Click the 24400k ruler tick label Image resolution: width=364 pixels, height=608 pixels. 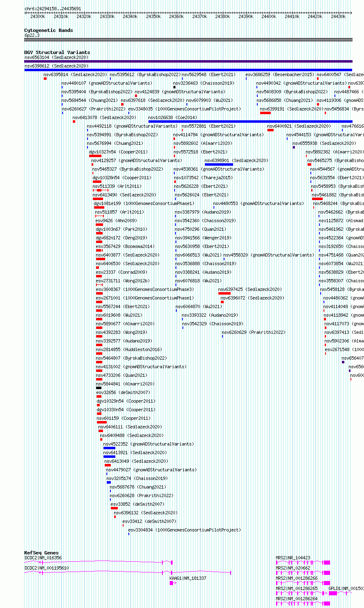269,16
